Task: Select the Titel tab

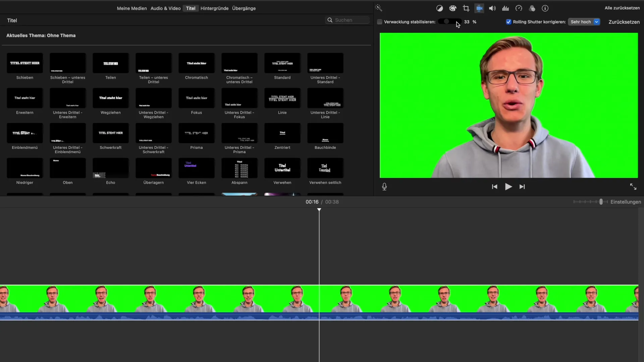Action: (x=191, y=8)
